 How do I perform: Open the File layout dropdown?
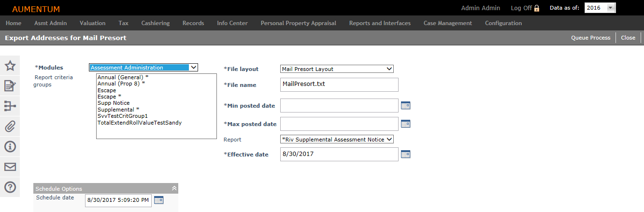(337, 69)
